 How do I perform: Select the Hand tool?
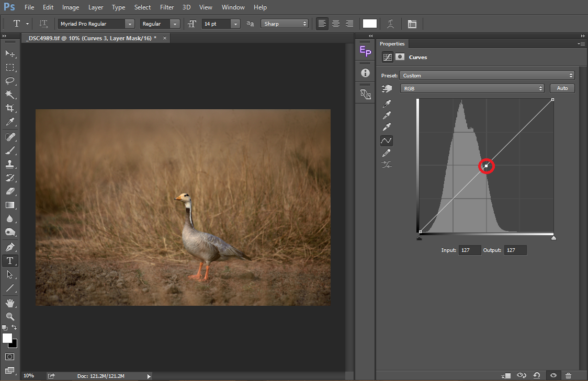click(10, 303)
